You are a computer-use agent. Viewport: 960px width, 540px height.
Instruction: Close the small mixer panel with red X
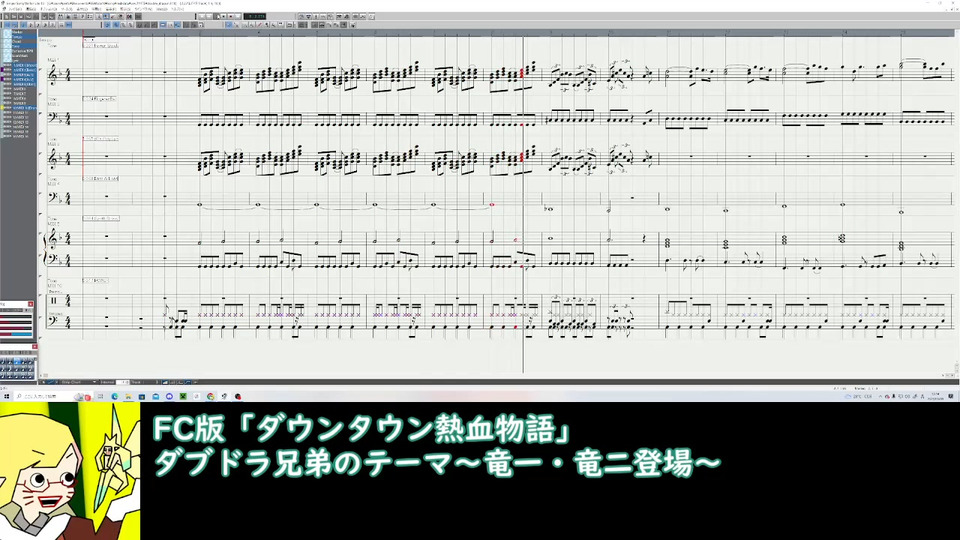tap(31, 304)
